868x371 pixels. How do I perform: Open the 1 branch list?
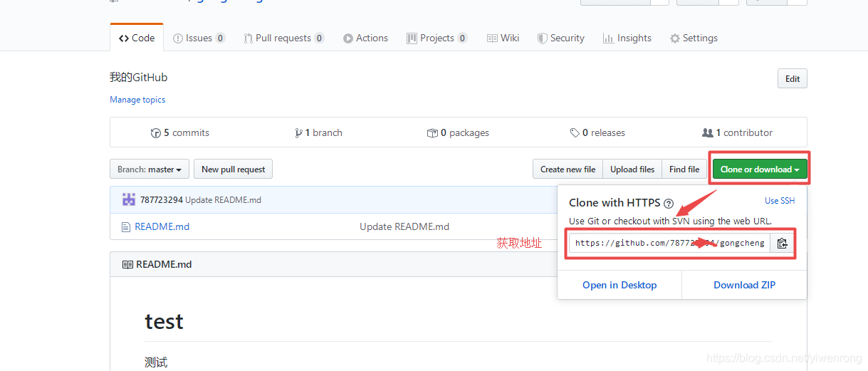318,132
